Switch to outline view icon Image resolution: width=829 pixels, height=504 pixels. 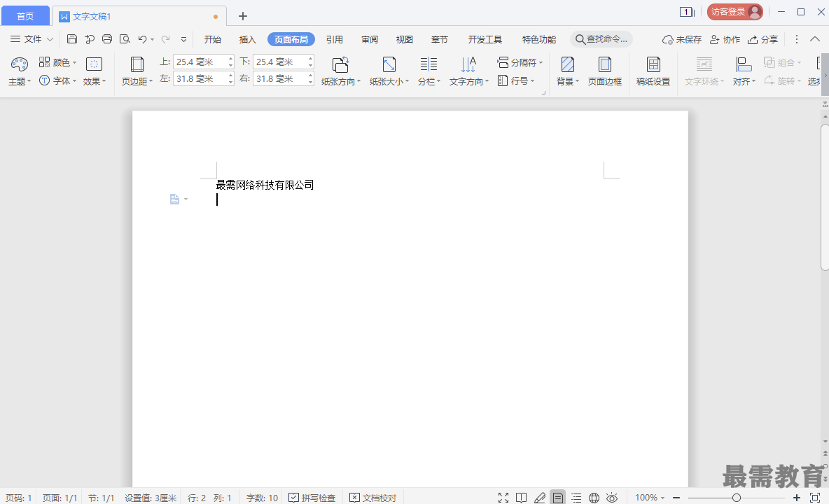pos(576,498)
